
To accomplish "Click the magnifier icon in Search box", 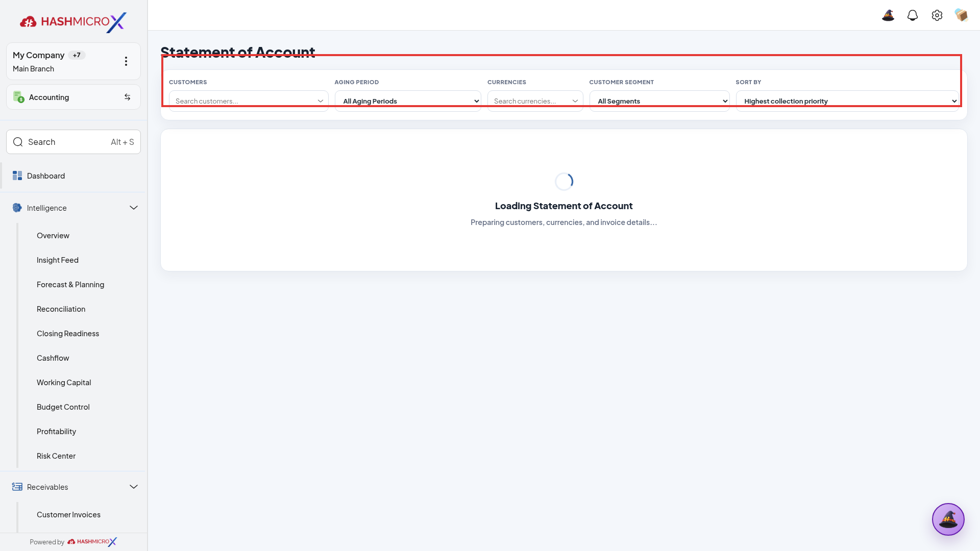I will 18,142.
